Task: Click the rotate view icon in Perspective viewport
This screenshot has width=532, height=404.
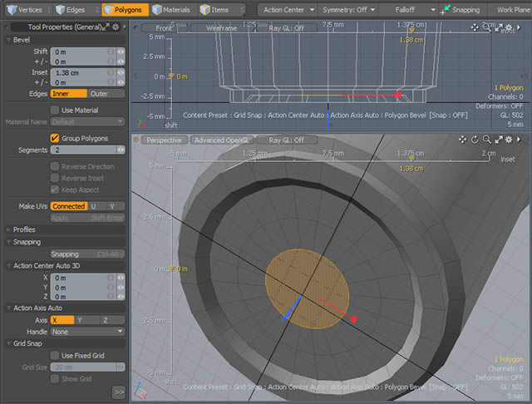Action: (x=474, y=140)
